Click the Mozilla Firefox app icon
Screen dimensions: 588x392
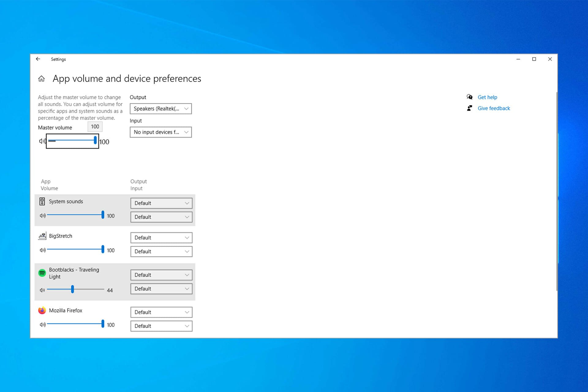[42, 310]
